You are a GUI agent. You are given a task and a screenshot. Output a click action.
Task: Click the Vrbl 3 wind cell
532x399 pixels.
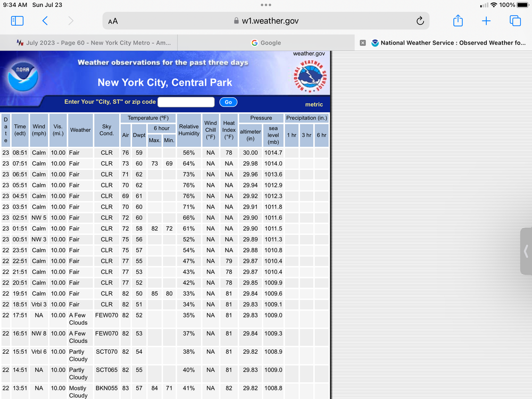tap(39, 305)
